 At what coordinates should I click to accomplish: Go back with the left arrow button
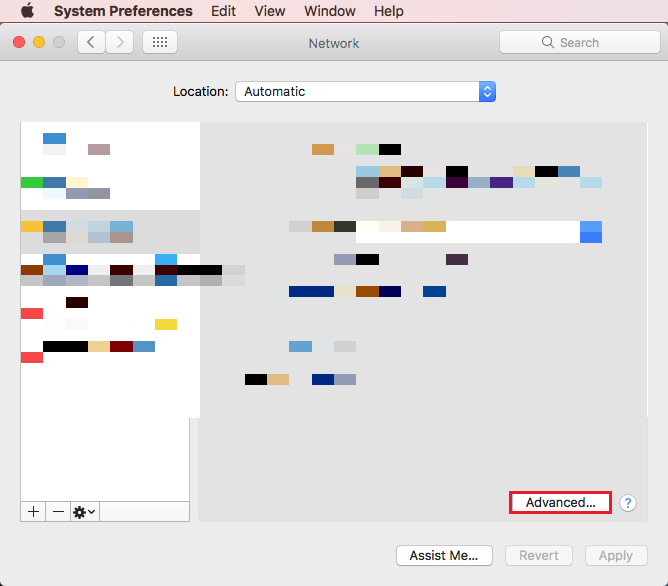click(91, 42)
